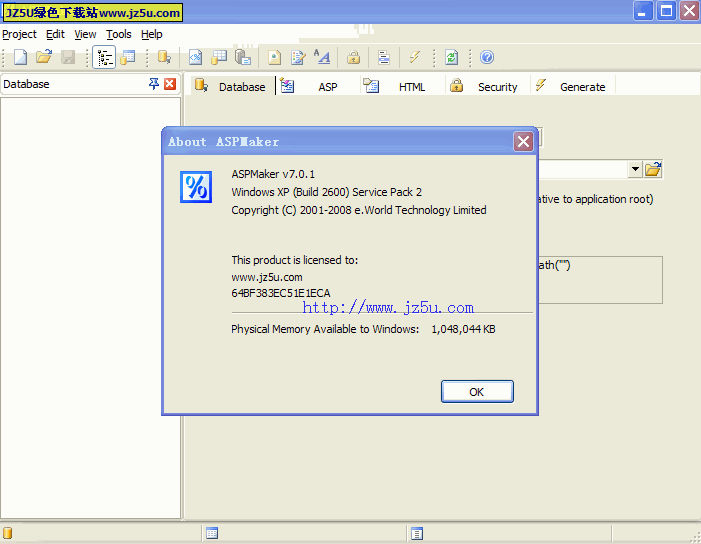Click the empty Database tree panel area
The width and height of the screenshot is (701, 544).
(90, 308)
